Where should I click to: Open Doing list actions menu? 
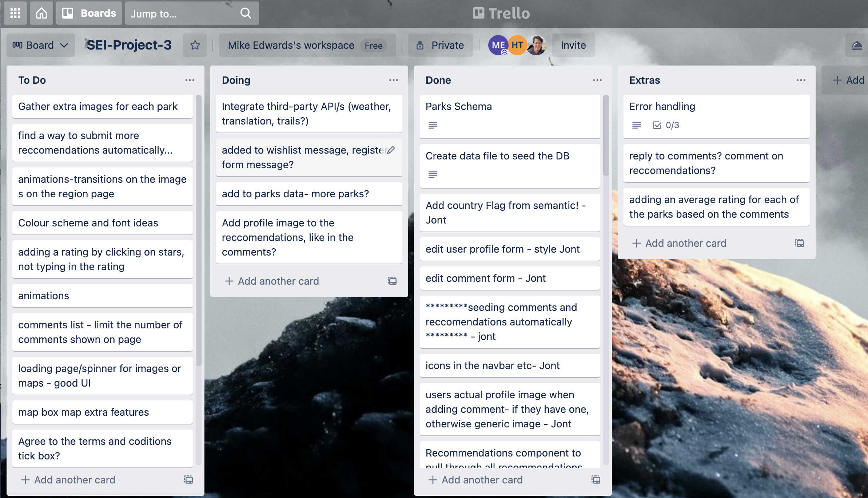(394, 80)
